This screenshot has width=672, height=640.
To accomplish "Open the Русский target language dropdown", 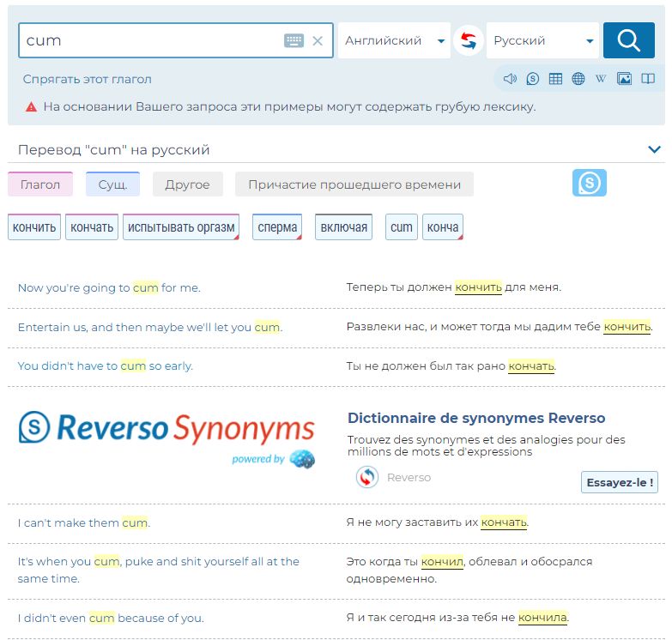I will 542,40.
